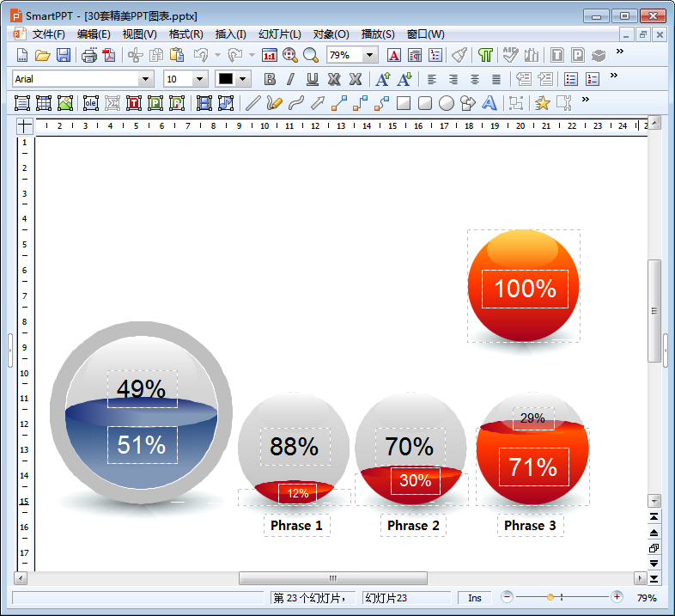Viewport: 675px width, 616px height.
Task: Expand the object toolbar overflow chevron
Action: 586,100
